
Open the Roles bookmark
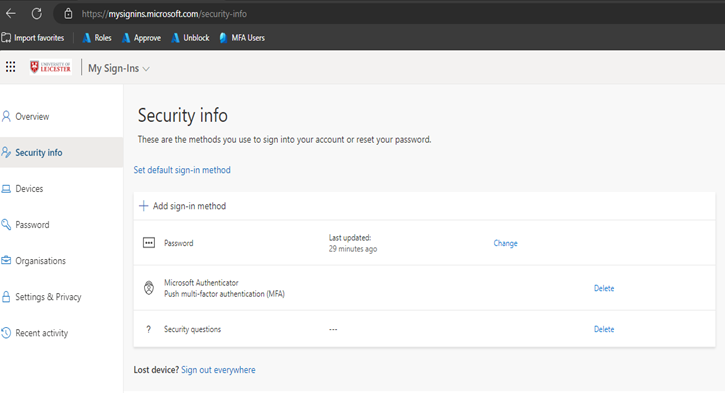97,38
